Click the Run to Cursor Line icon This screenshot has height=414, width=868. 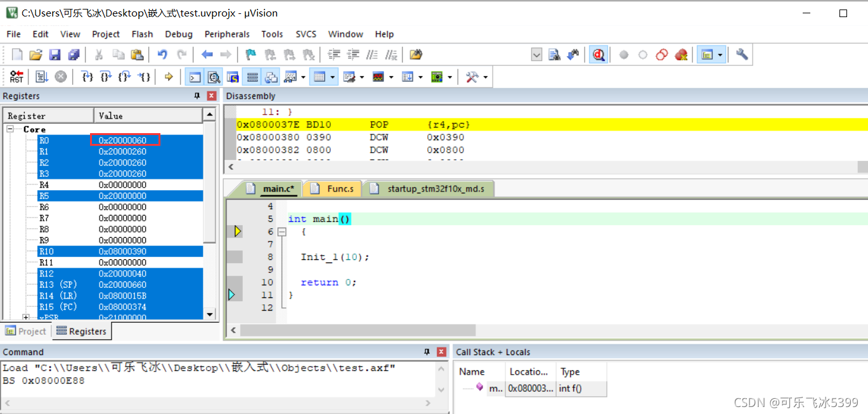tap(144, 77)
